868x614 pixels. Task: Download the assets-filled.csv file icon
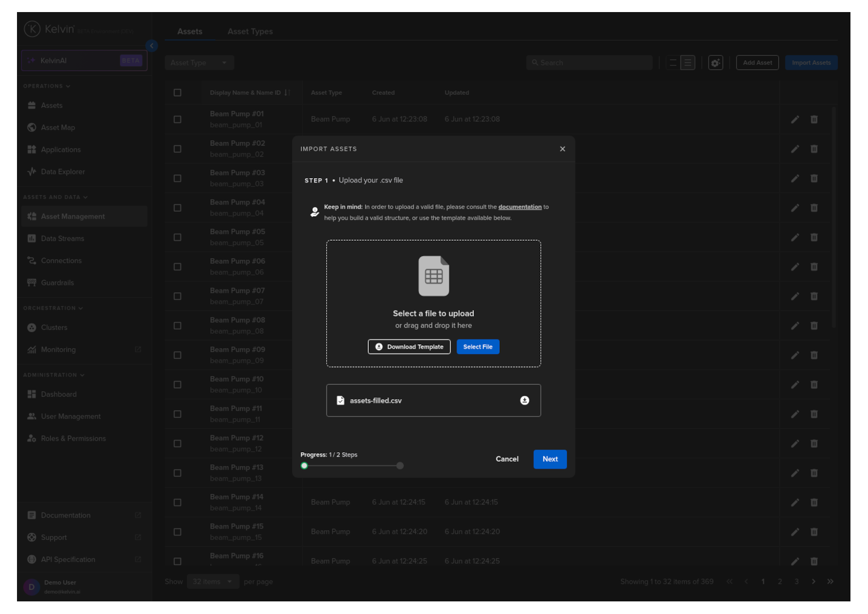524,401
